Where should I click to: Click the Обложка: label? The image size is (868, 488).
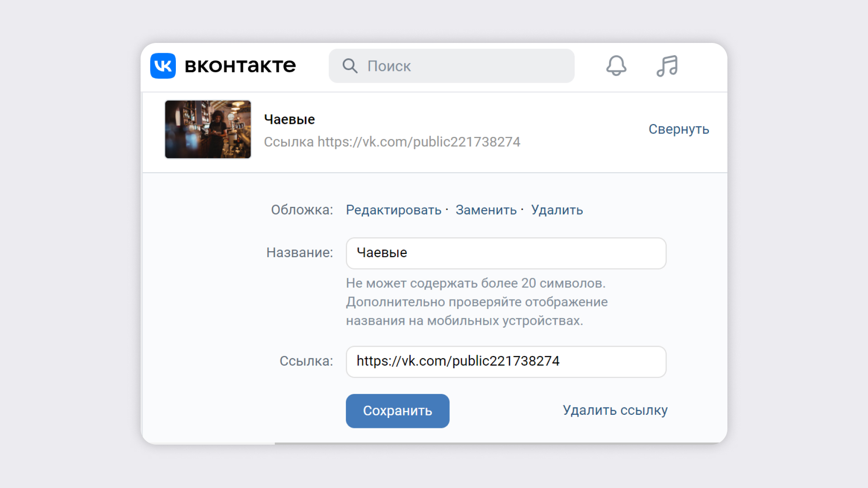(302, 210)
